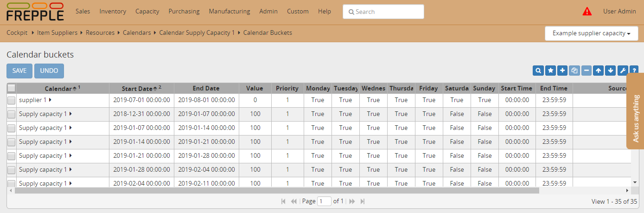Select row checkbox for bucket starting 2019-02-04
This screenshot has height=213, width=644.
12,183
